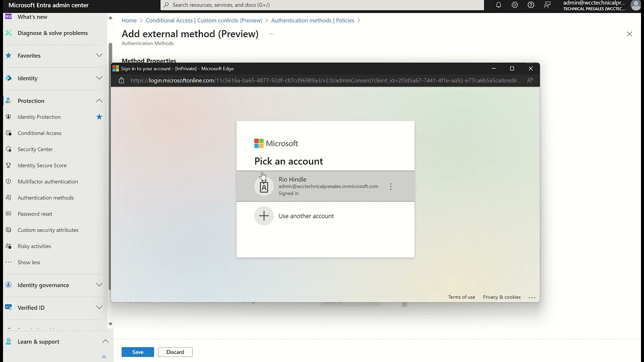Click the help question mark icon
Viewport: 644px width, 362px height.
(x=531, y=5)
